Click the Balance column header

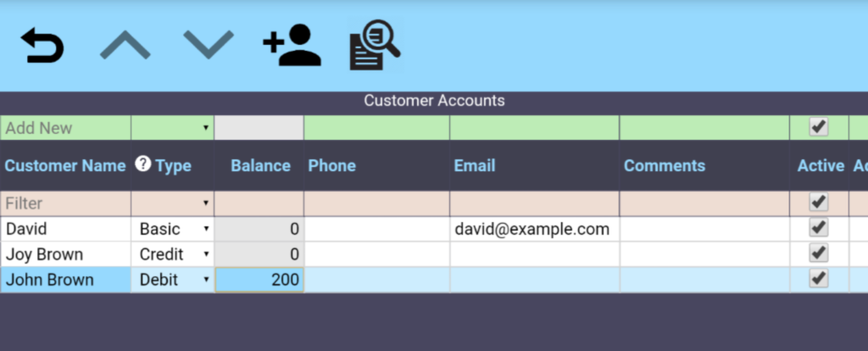point(260,165)
